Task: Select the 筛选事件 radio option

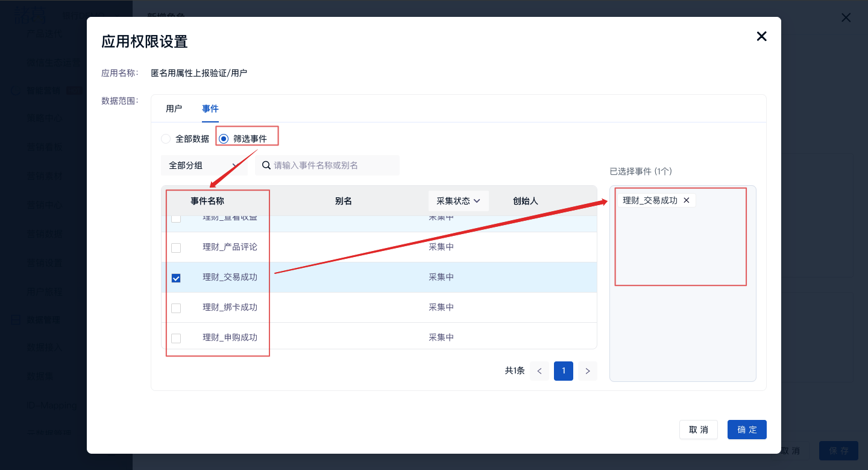Action: point(224,139)
